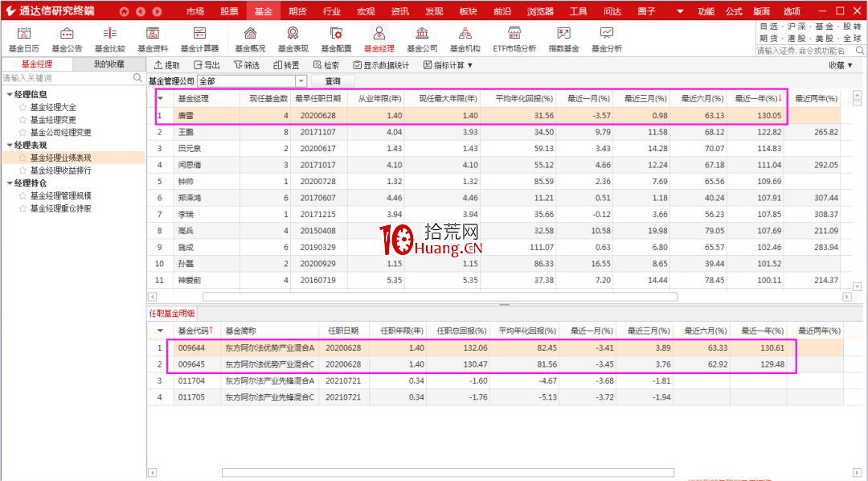Select 基金经理业绩表现 in the tree
Screen dimensions: 868x481
61,158
